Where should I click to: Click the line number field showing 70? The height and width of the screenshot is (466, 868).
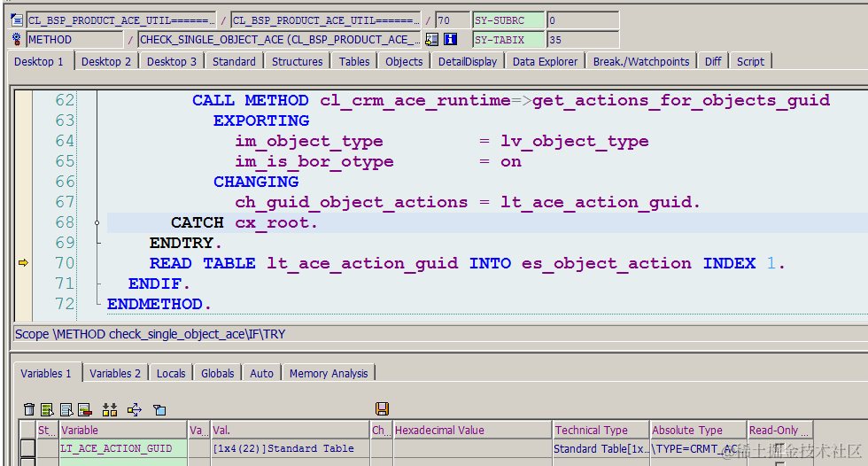pos(453,20)
